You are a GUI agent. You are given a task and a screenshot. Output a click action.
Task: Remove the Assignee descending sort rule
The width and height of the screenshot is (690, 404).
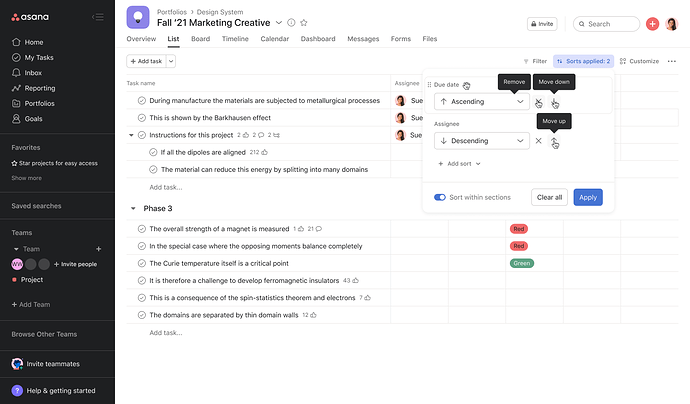click(538, 141)
